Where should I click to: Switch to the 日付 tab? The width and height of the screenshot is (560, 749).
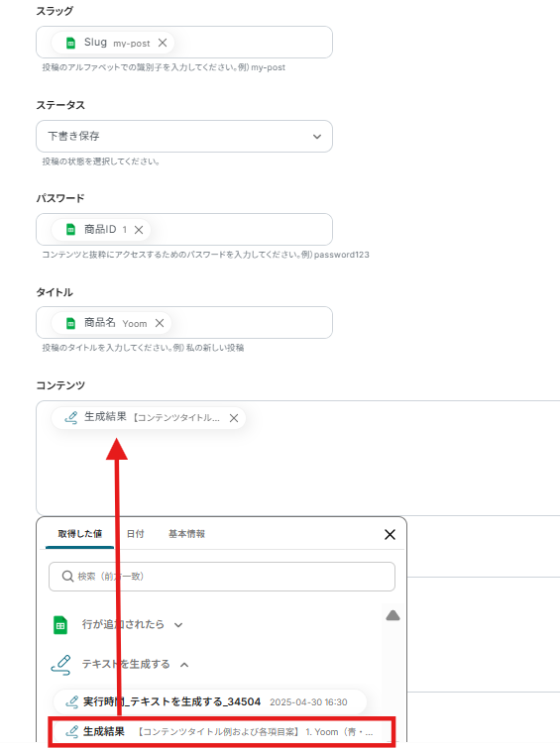coord(135,534)
